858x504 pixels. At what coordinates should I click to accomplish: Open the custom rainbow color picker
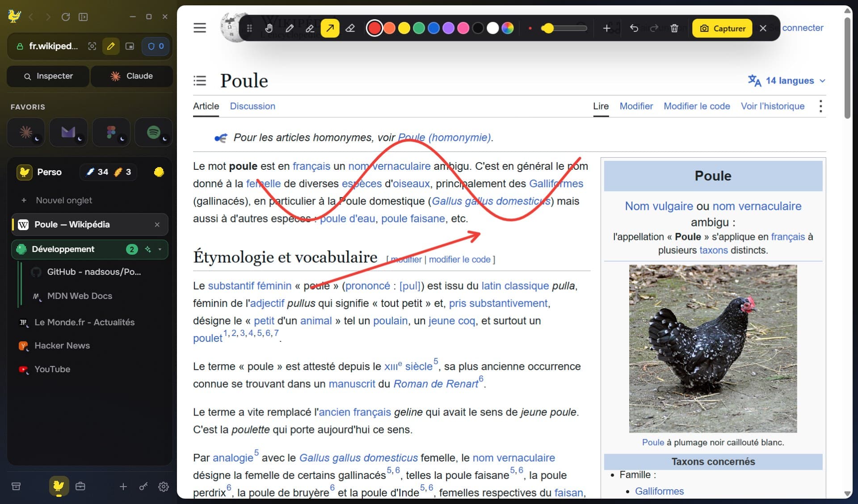pos(508,28)
